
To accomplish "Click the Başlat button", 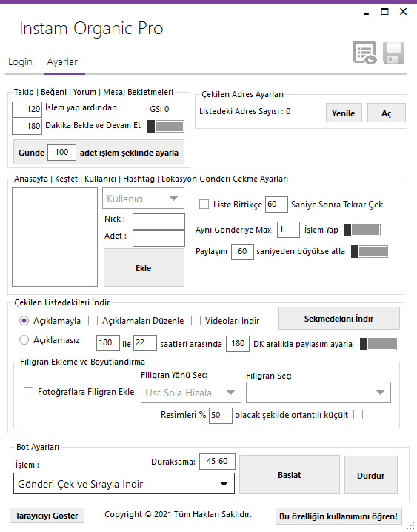I will pyautogui.click(x=289, y=475).
